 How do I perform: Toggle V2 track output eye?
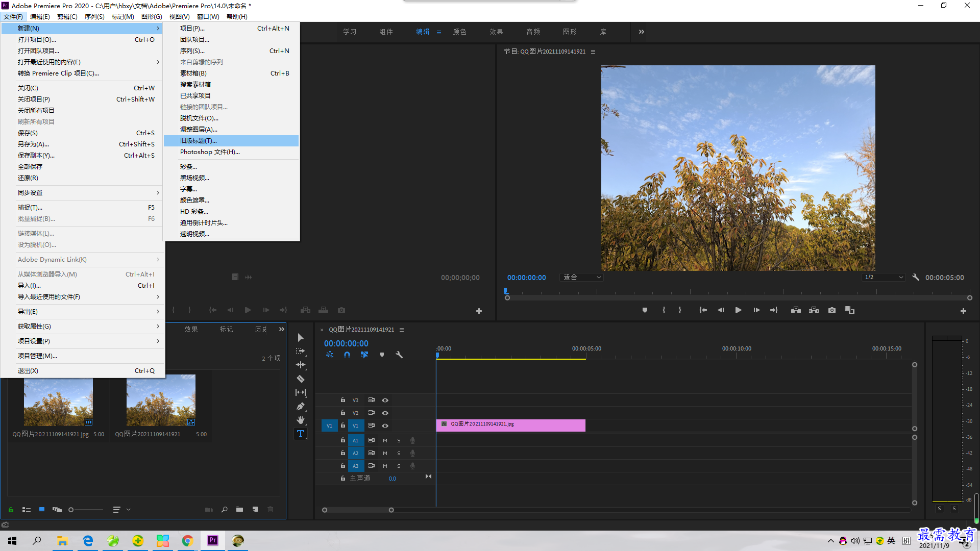pyautogui.click(x=385, y=413)
